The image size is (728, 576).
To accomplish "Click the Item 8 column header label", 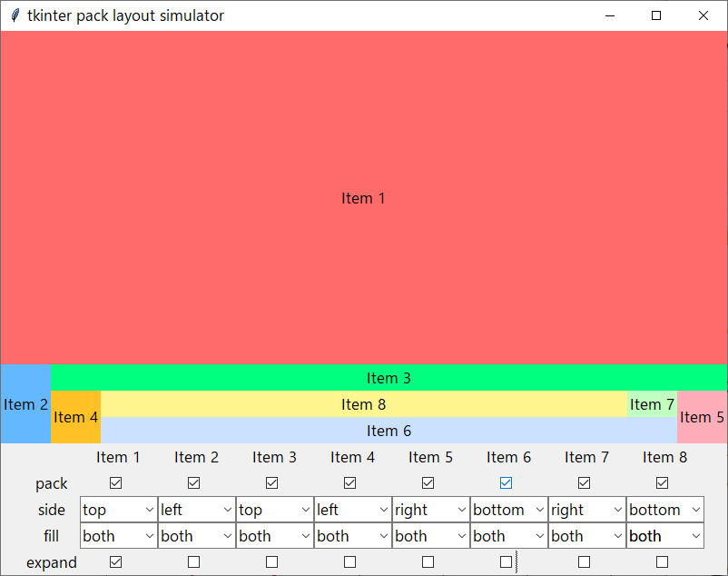I will [664, 457].
